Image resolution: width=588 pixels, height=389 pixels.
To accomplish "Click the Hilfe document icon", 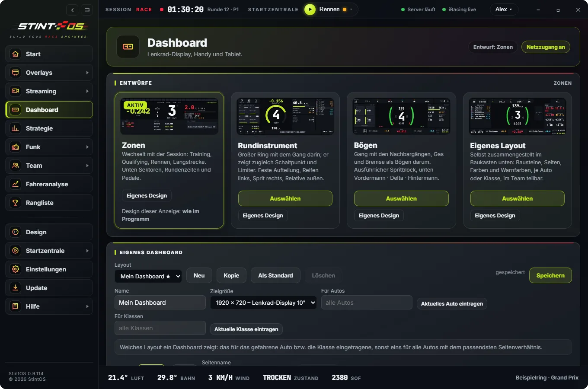I will click(x=16, y=306).
